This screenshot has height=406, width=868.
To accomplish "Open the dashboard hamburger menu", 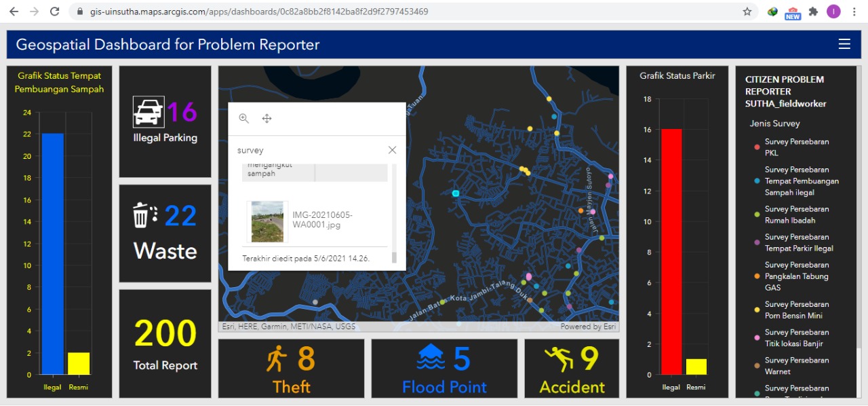I will (844, 44).
